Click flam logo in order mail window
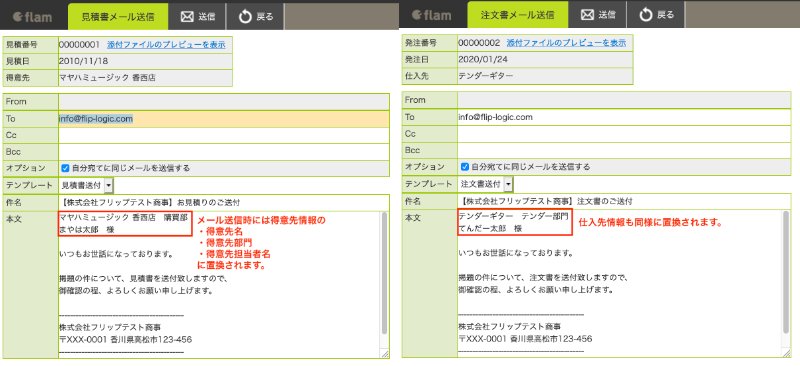This screenshot has height=366, width=800. pos(432,15)
